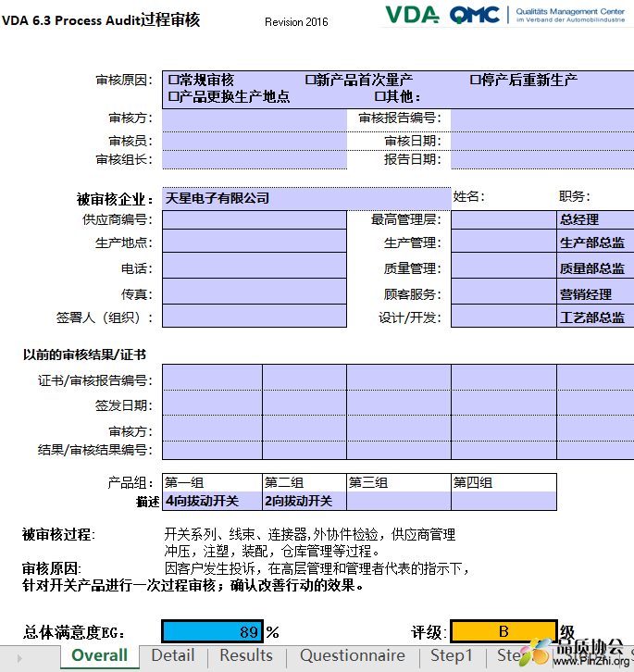634x672 pixels.
Task: Click the 电话 input cell
Action: click(x=255, y=266)
